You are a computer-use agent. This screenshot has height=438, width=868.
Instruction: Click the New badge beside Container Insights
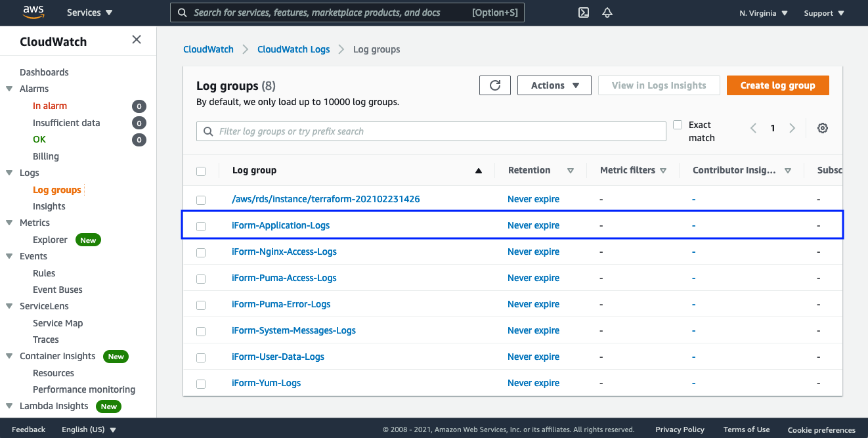116,357
